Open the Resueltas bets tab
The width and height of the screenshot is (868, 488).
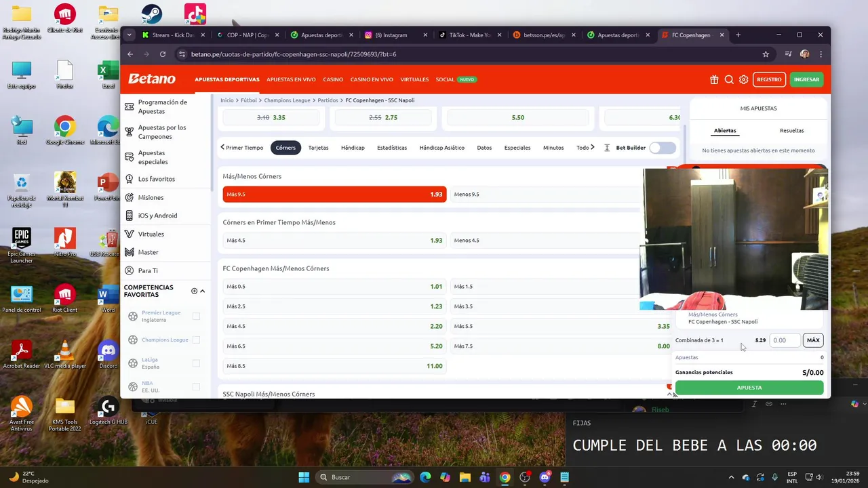[791, 131]
